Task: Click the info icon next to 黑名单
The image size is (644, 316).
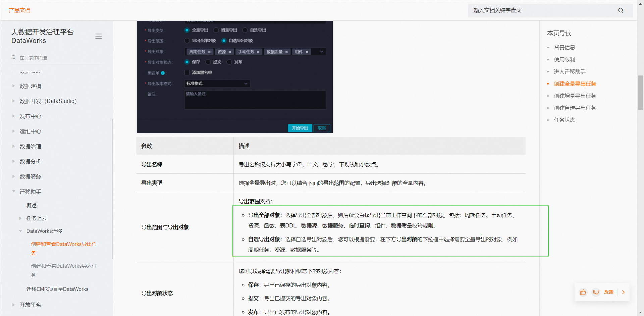Action: [163, 73]
